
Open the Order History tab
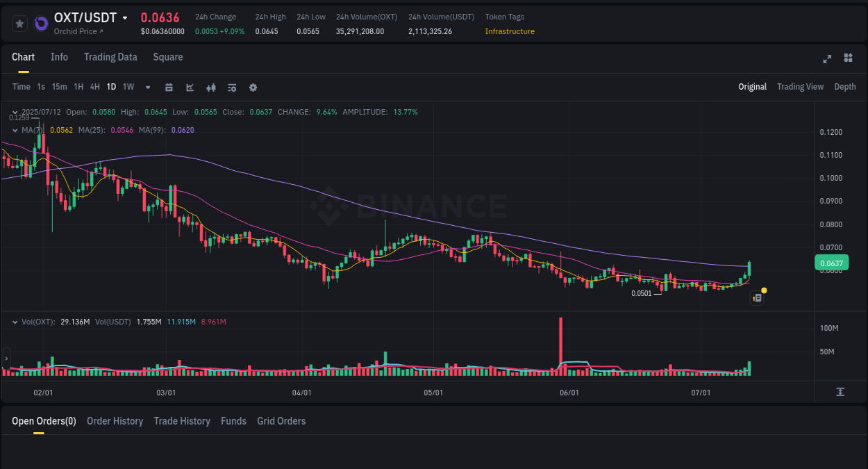coord(115,421)
